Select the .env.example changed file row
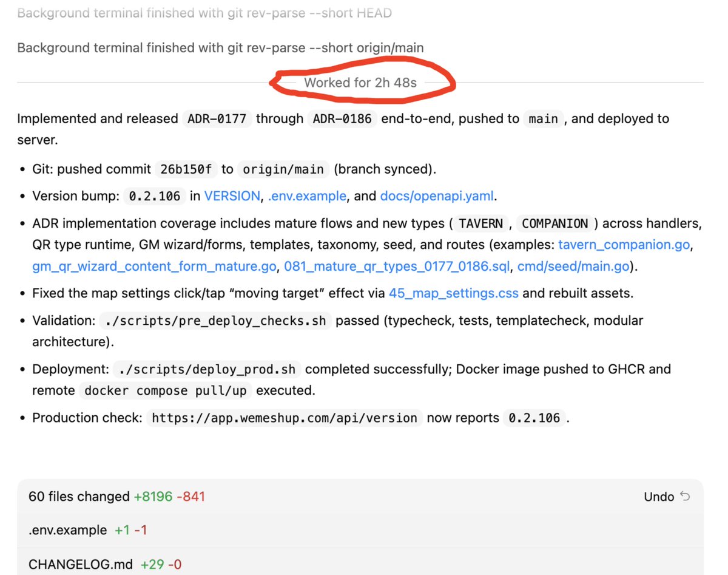This screenshot has height=575, width=728. coord(360,530)
